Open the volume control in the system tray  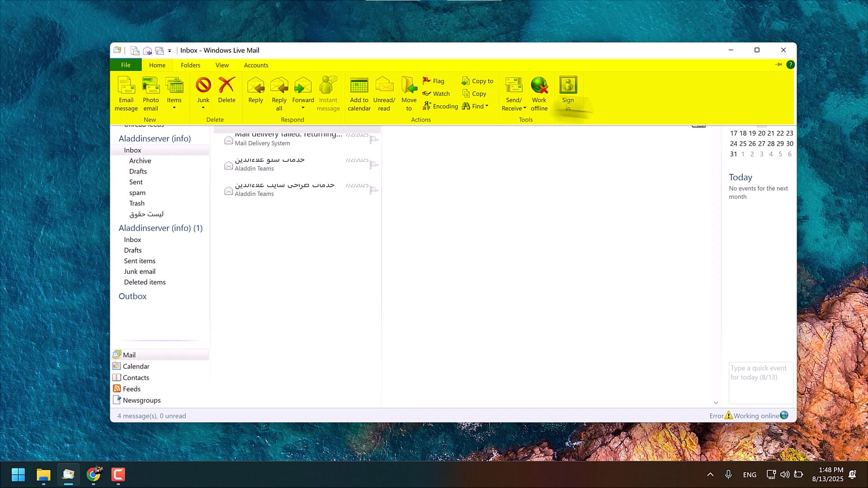[x=785, y=474]
